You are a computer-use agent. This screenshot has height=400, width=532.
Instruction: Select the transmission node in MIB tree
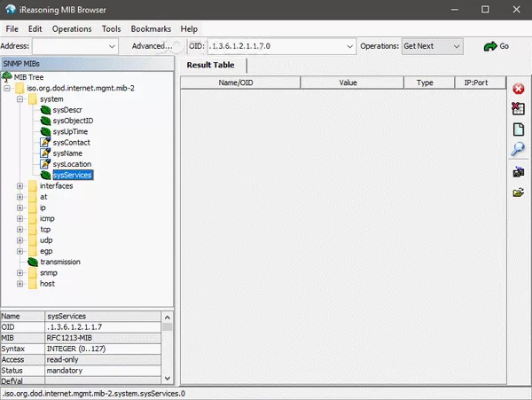click(59, 262)
